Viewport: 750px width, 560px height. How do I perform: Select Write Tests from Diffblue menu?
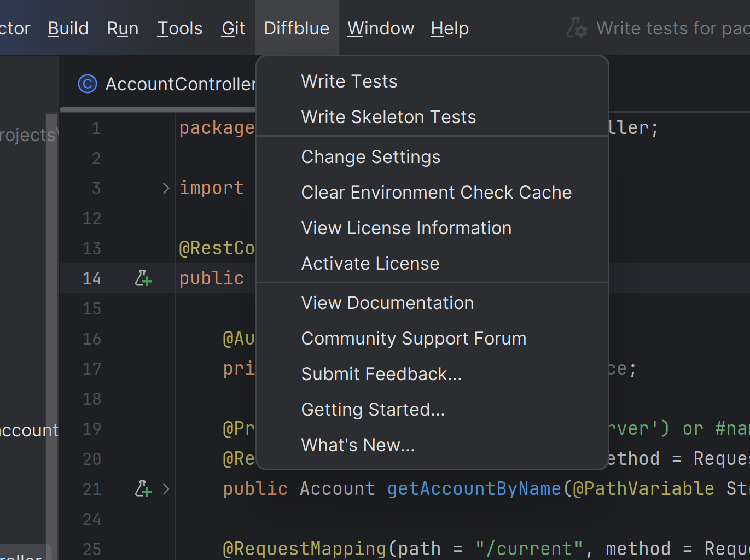pos(349,81)
